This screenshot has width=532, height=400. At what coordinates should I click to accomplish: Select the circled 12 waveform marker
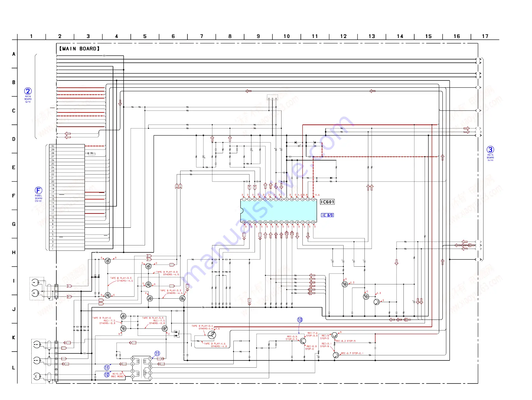[107, 375]
